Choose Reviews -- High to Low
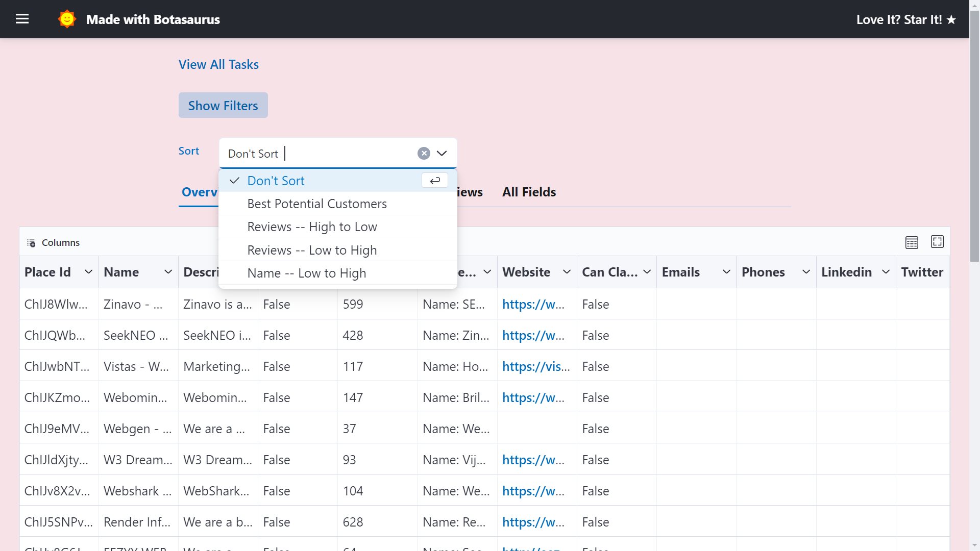This screenshot has width=980, height=551. click(x=312, y=227)
